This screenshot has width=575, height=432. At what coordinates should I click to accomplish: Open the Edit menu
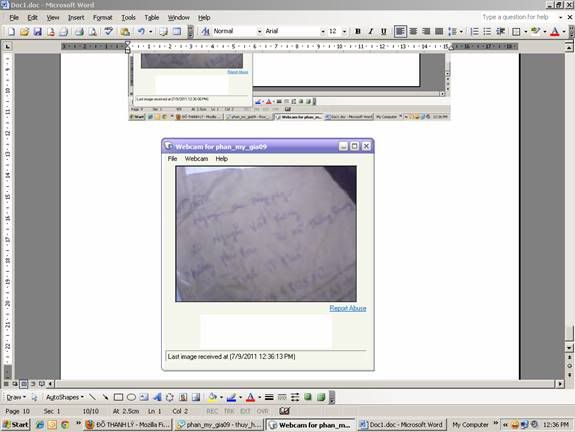click(x=32, y=18)
